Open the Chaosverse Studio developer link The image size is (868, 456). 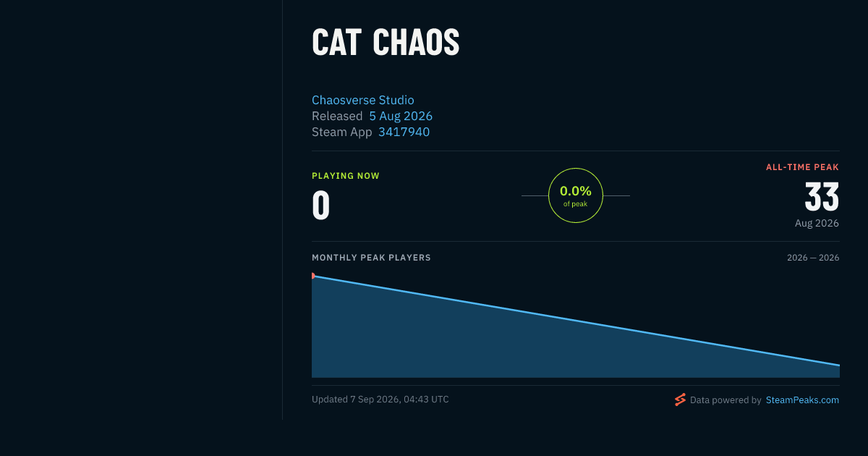pyautogui.click(x=363, y=100)
